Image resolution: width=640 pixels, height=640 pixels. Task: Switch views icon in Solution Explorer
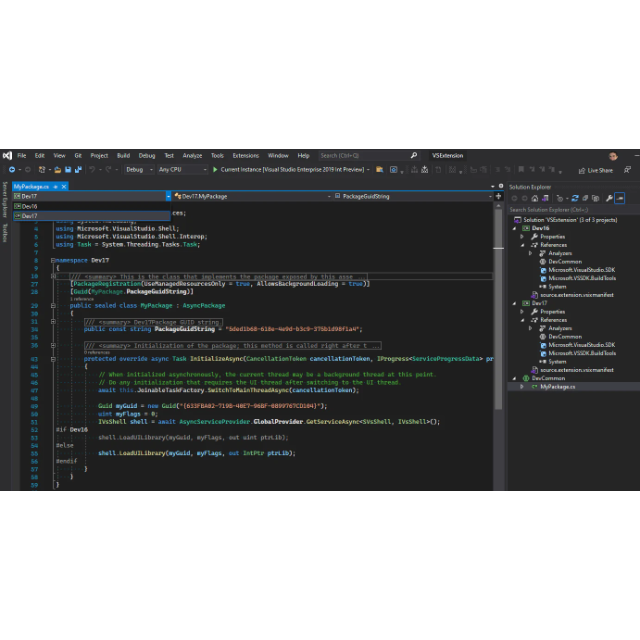545,198
